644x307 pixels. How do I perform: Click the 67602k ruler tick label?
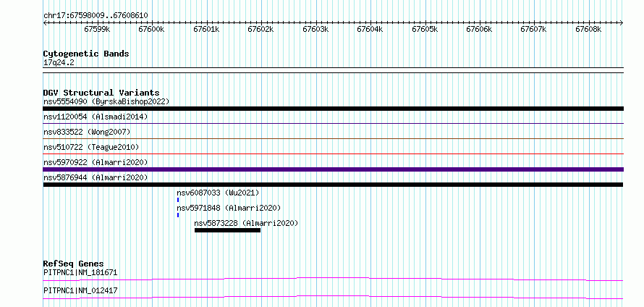tap(260, 29)
